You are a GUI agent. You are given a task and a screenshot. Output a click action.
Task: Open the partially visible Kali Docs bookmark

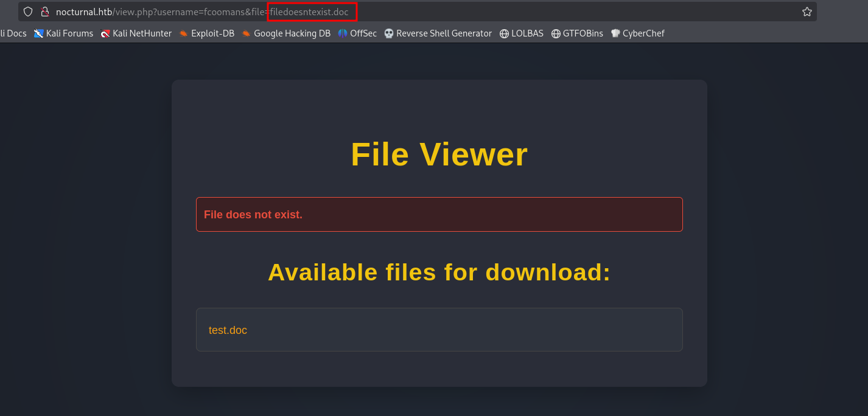point(13,33)
